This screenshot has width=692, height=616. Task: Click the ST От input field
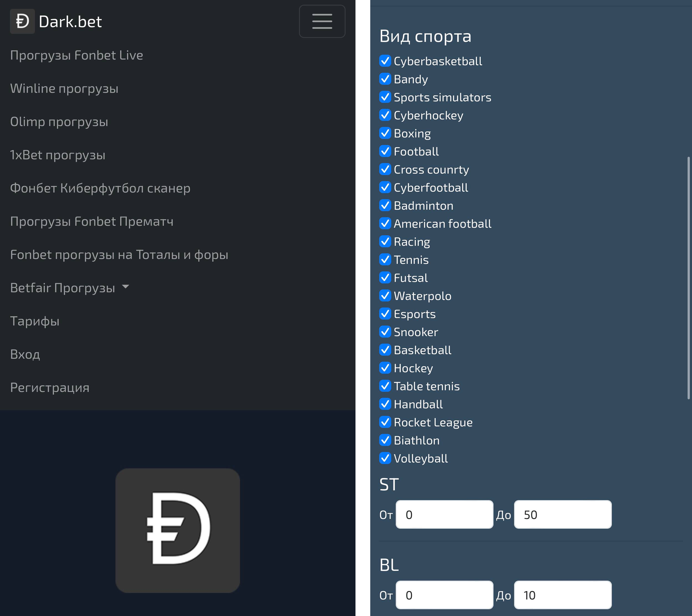tap(444, 514)
